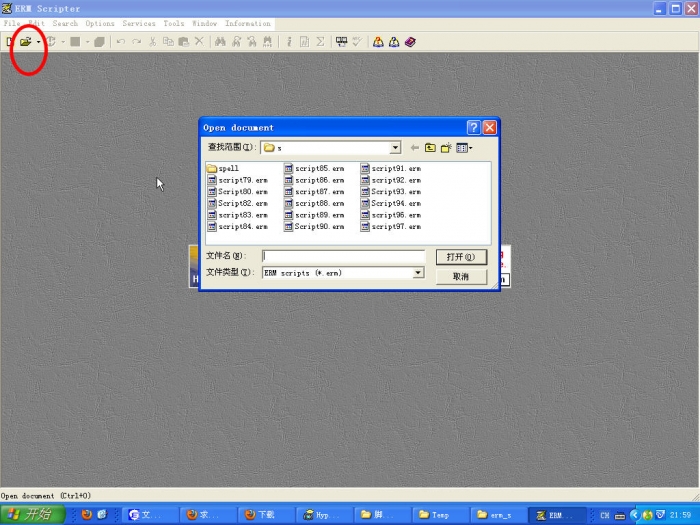This screenshot has width=700, height=525.
Task: Open the Window menu
Action: [204, 23]
